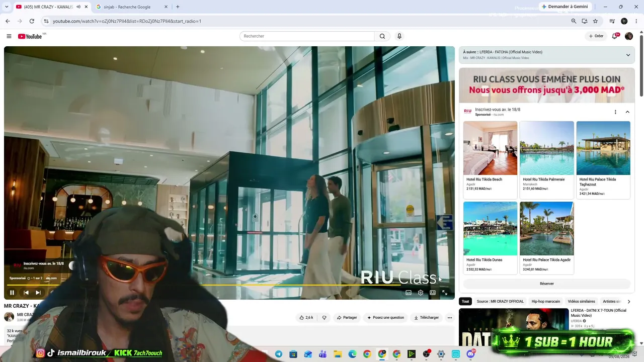
Task: Open Telegram from the taskbar
Action: click(279, 354)
